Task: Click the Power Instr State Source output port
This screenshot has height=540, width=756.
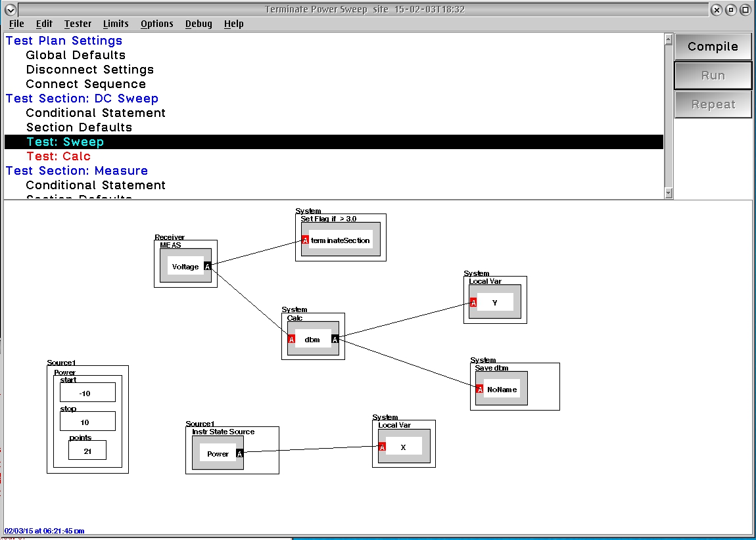Action: 240,453
